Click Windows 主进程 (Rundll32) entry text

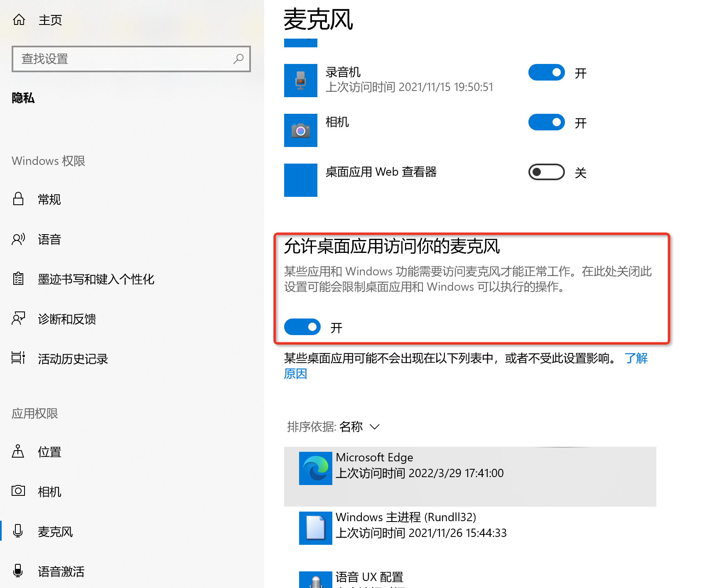[405, 517]
